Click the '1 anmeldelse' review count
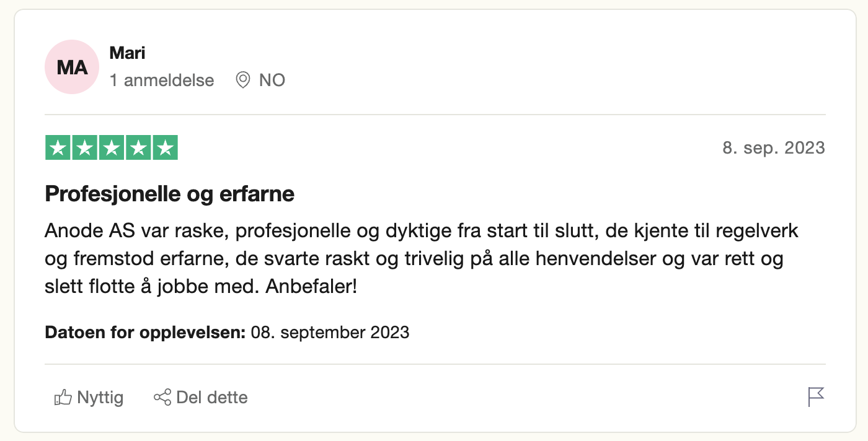This screenshot has width=868, height=441. pos(162,81)
